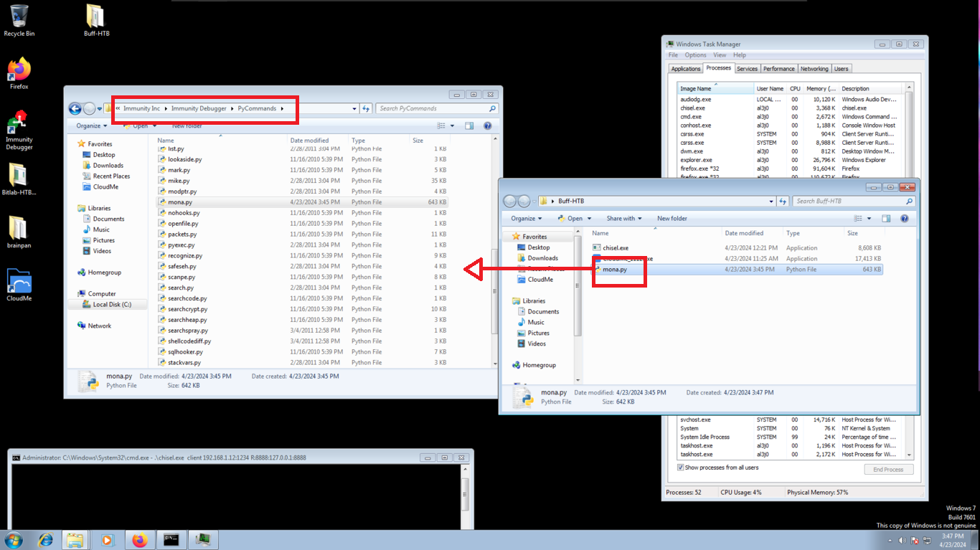Switch to the Users tab in Task Manager
The width and height of the screenshot is (980, 550).
pyautogui.click(x=842, y=69)
